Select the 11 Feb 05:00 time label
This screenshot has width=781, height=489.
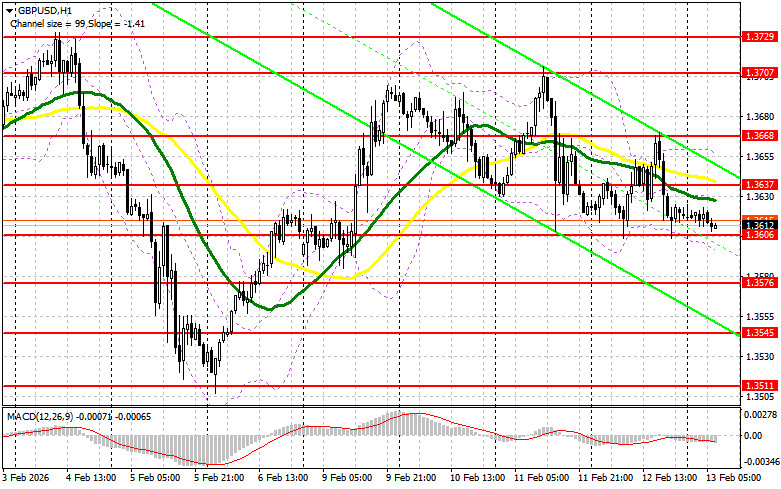[536, 480]
